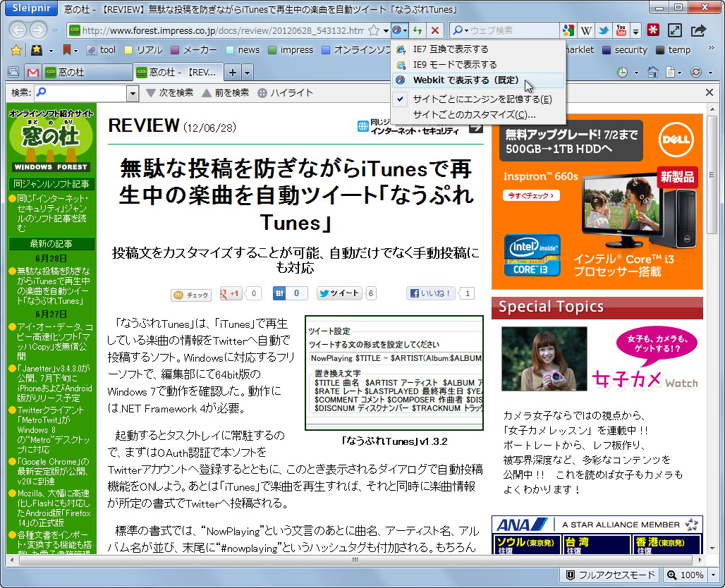The image size is (725, 588).
Task: Stop page loading with the red X icon
Action: [434, 31]
